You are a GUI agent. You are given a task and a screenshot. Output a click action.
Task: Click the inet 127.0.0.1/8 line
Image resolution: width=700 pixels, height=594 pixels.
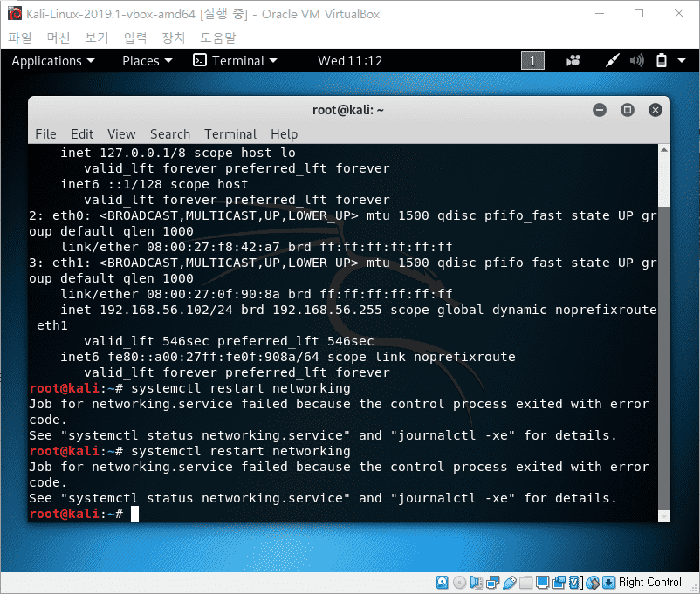pos(178,153)
